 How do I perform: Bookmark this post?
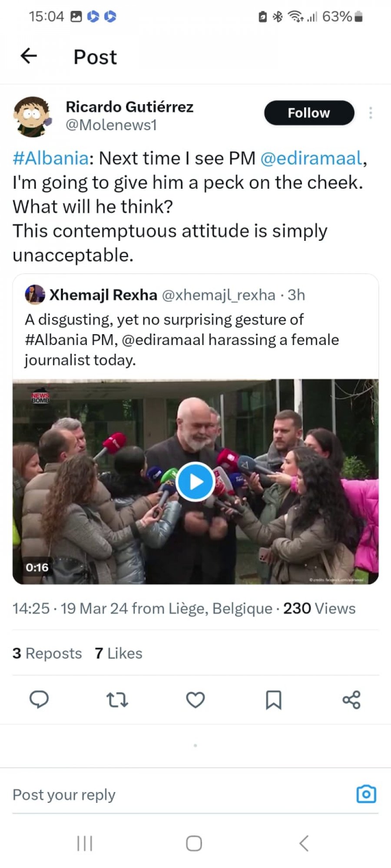click(274, 700)
